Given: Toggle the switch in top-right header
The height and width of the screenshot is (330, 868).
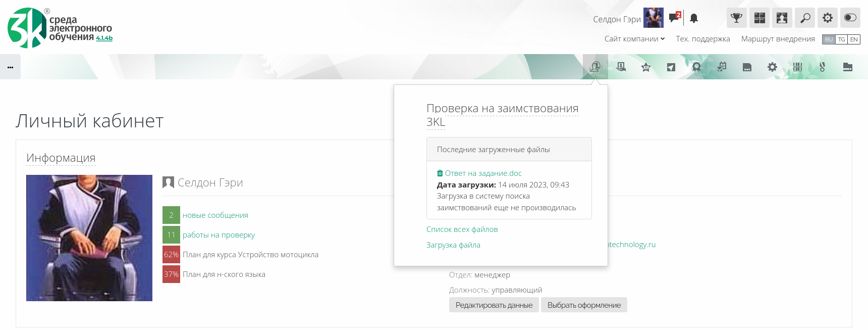Looking at the screenshot, I should coord(850,18).
